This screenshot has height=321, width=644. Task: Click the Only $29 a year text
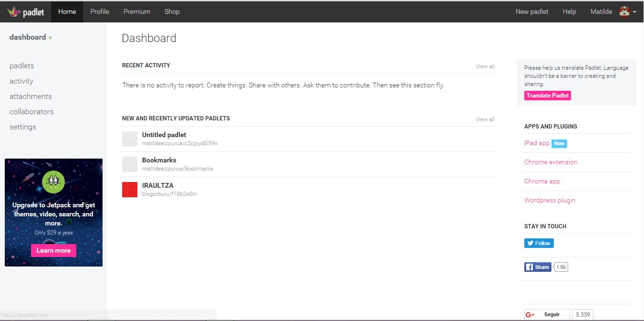pos(53,233)
